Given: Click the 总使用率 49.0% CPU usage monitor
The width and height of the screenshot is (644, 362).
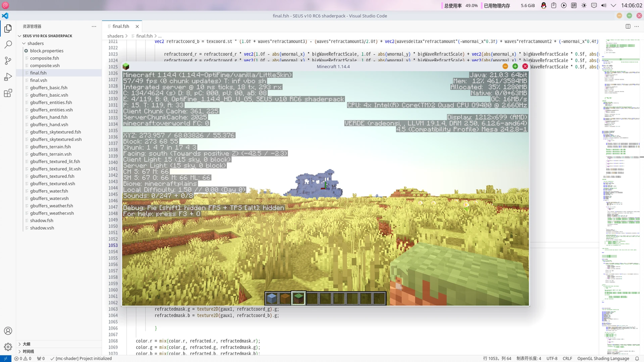Looking at the screenshot, I should (460, 5).
